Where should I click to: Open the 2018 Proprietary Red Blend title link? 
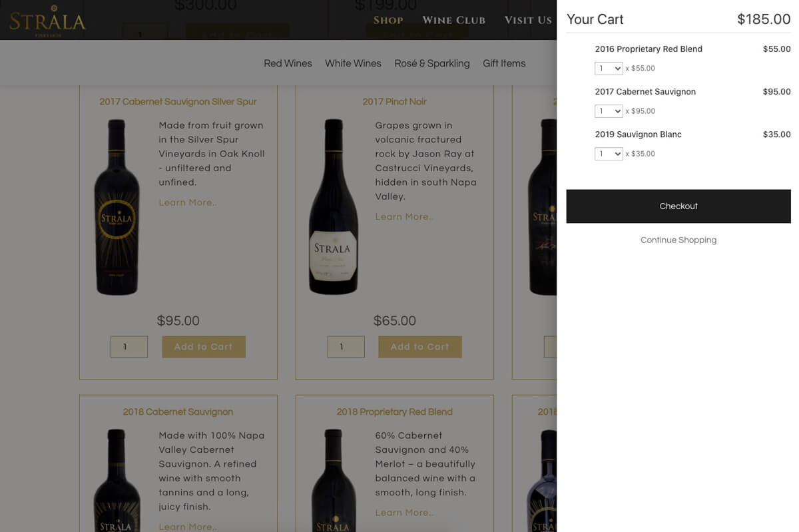pos(394,411)
